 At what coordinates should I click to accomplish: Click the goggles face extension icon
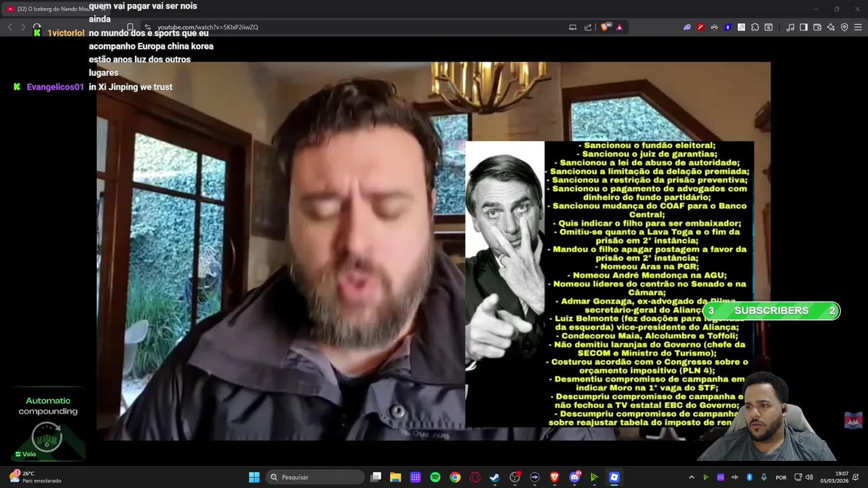pyautogui.click(x=714, y=27)
